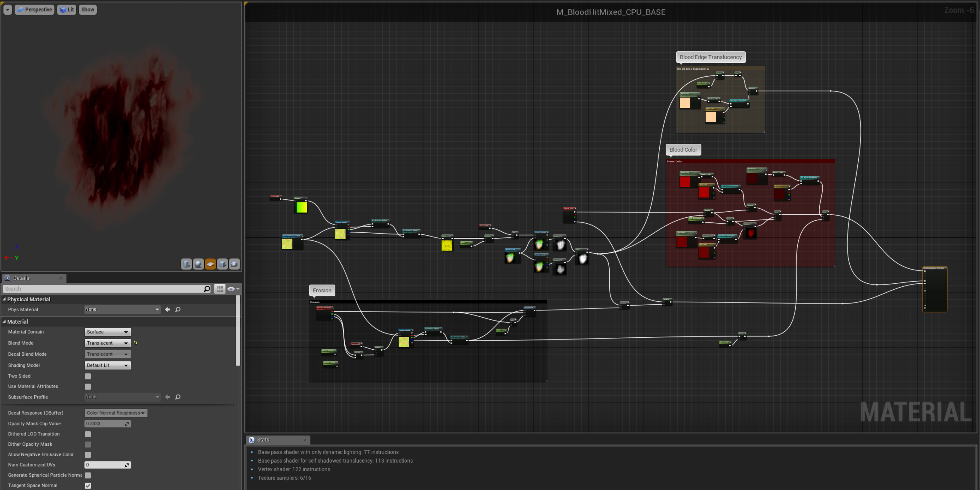Select the Details panel tab
Viewport: 980px width, 490px height.
pyautogui.click(x=21, y=278)
